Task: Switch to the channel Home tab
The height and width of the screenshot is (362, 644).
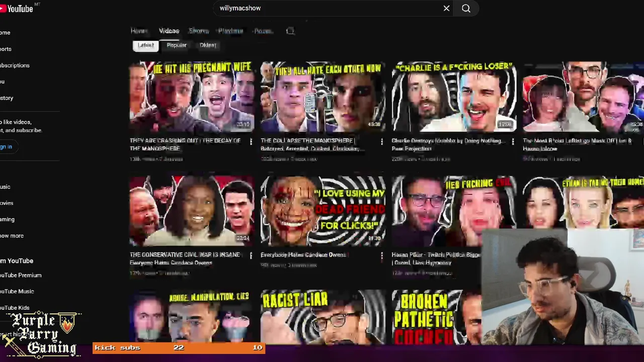Action: (x=139, y=31)
